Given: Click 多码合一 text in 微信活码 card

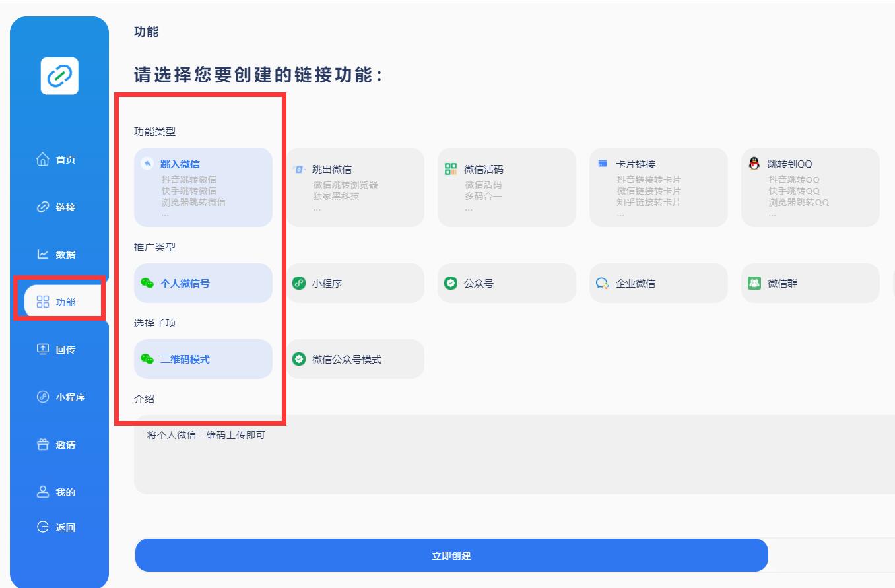Looking at the screenshot, I should (483, 196).
